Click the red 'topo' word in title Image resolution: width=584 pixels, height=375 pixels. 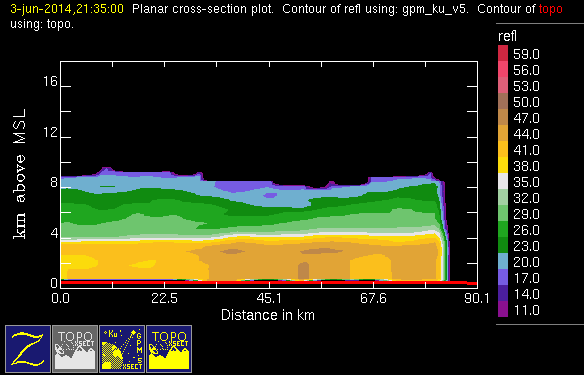click(550, 9)
